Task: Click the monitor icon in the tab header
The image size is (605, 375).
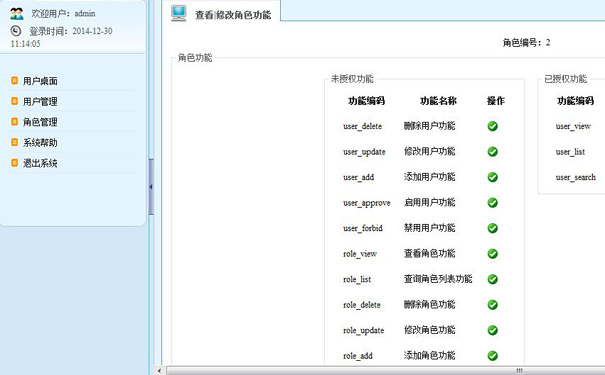Action: click(x=179, y=13)
